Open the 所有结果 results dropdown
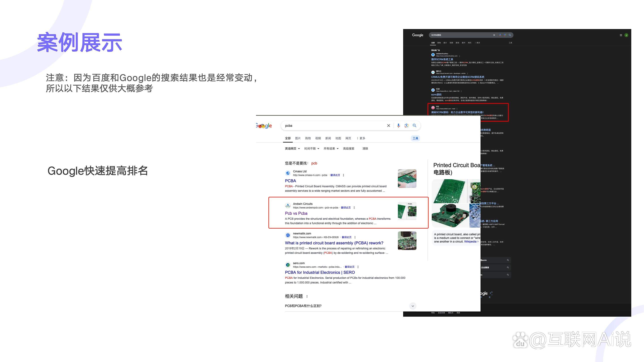Screen dimensions: 644x362 point(331,149)
